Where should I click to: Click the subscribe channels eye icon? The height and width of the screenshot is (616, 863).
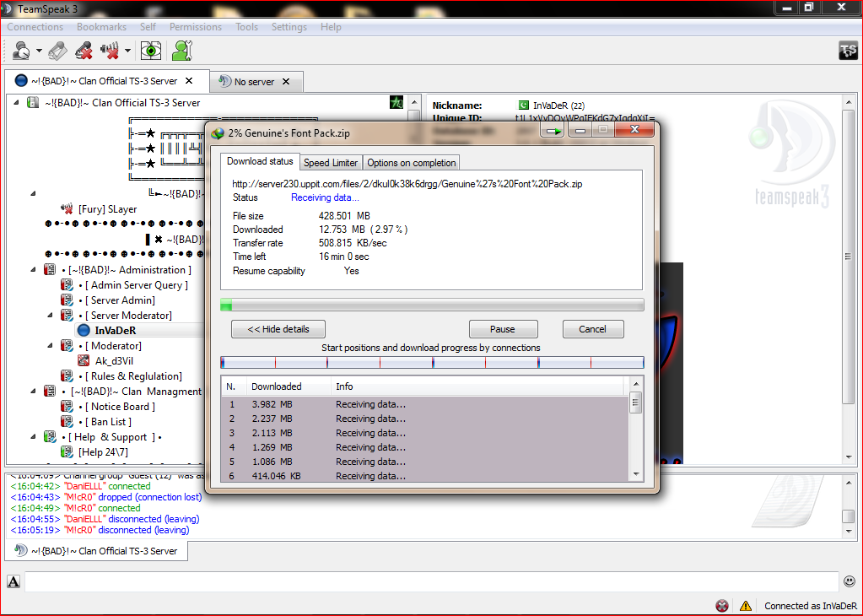point(150,51)
